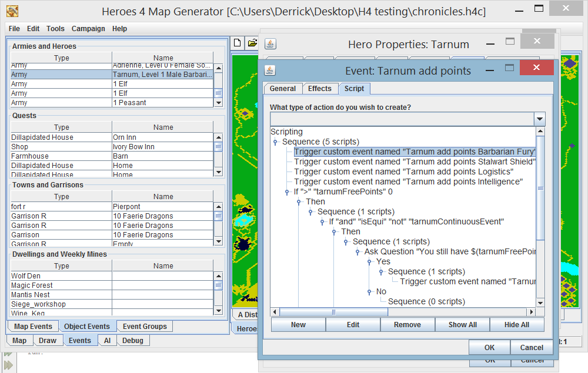Open the action type dropdown

(x=540, y=119)
